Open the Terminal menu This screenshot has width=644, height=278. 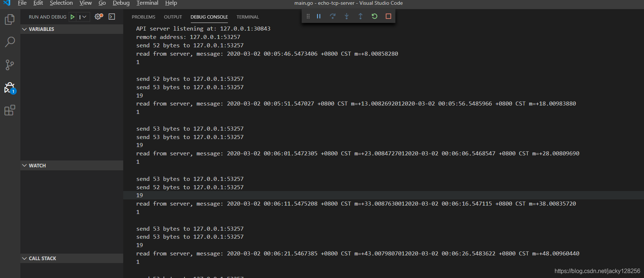pos(147,3)
